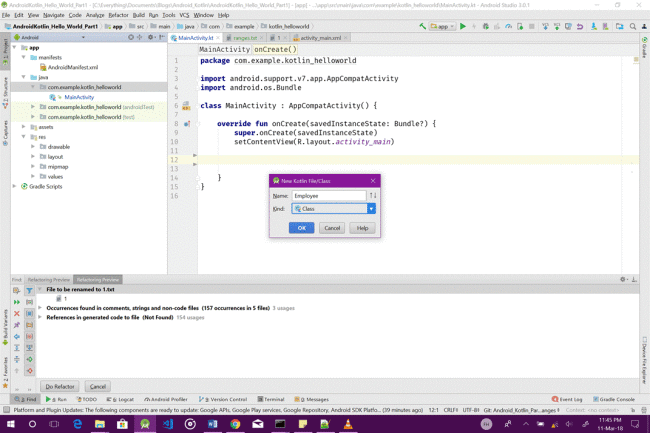Click the Pin Tab icon in Find panel

[17, 325]
